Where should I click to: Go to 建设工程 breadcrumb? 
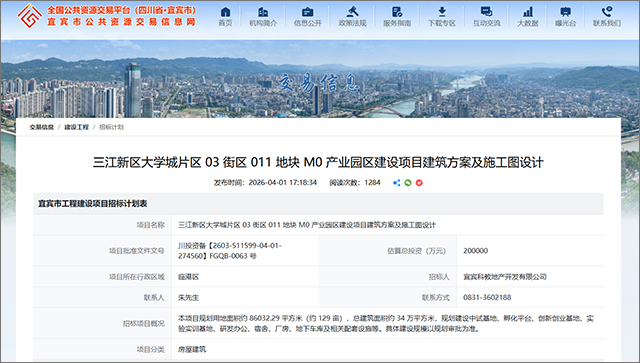pos(76,127)
